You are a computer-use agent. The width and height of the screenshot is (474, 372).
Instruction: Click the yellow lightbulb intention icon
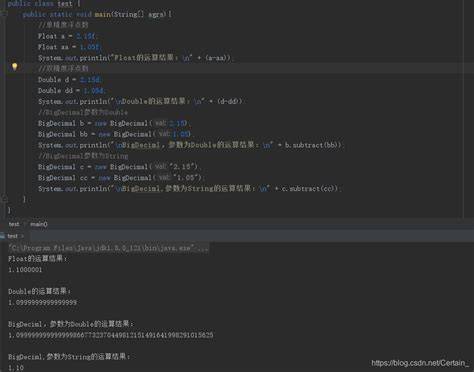[x=14, y=67]
